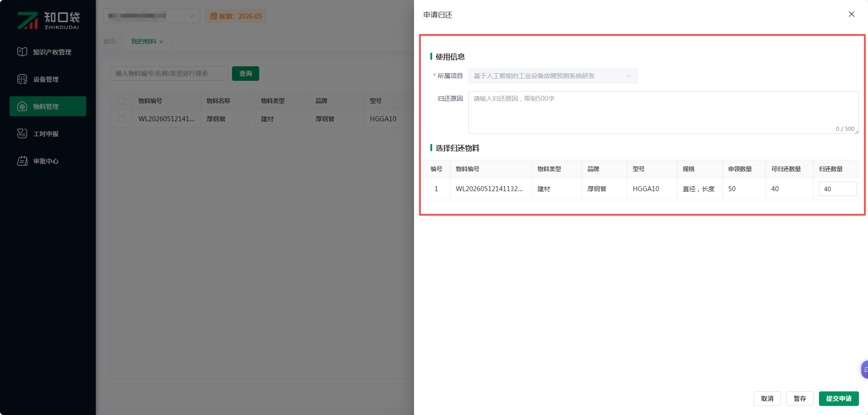The height and width of the screenshot is (415, 868).
Task: Close the 我的物料 tab with its x icon
Action: (161, 42)
